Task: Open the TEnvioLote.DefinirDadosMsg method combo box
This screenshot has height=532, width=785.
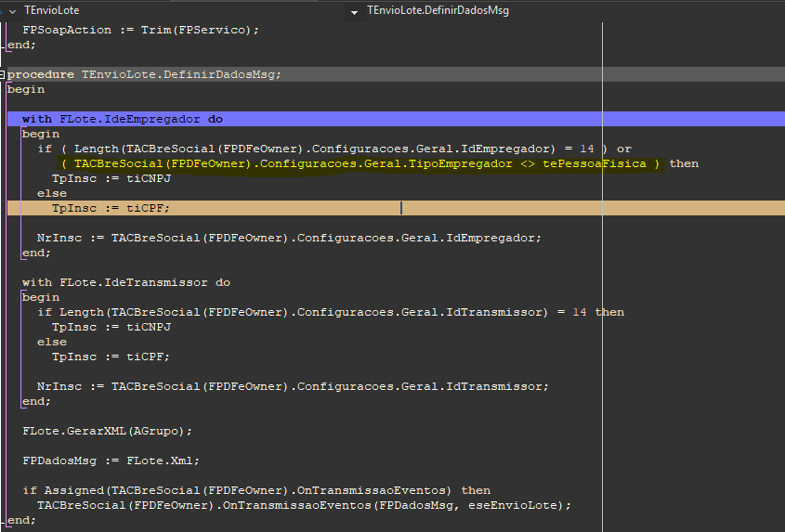Action: pyautogui.click(x=565, y=10)
